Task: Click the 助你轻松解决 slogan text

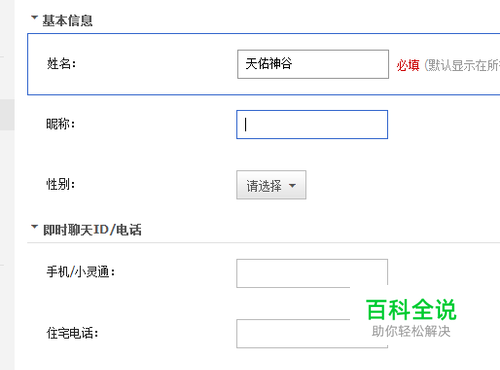Action: 411,331
